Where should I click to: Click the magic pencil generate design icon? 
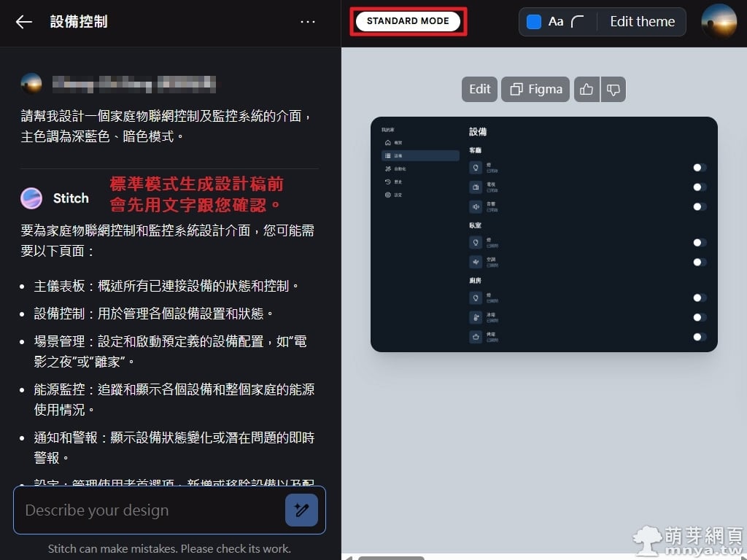click(301, 510)
